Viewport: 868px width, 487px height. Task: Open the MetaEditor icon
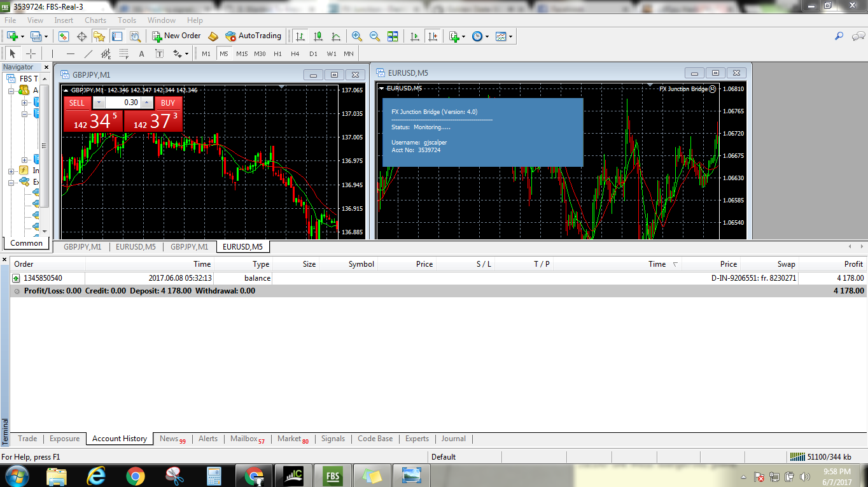[x=213, y=36]
